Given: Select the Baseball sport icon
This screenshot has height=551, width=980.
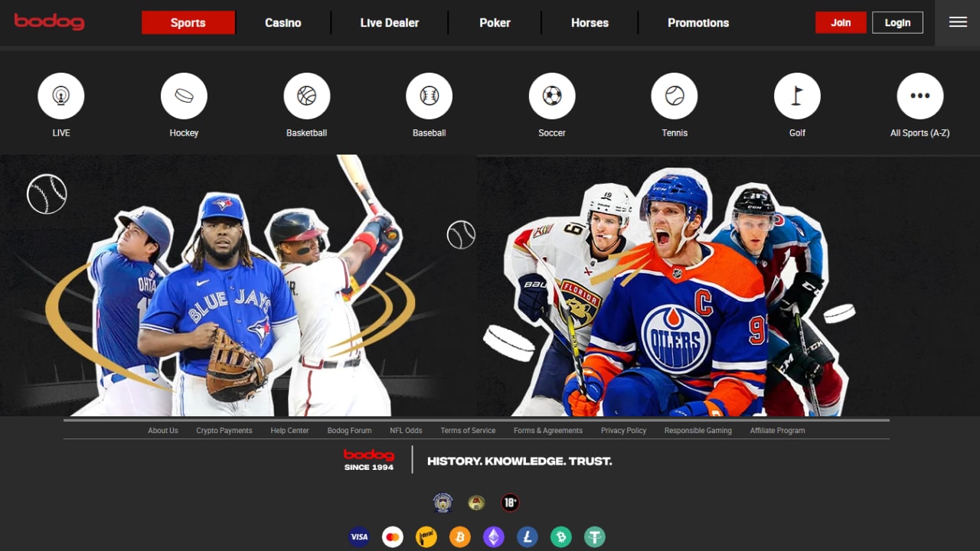Looking at the screenshot, I should 429,96.
